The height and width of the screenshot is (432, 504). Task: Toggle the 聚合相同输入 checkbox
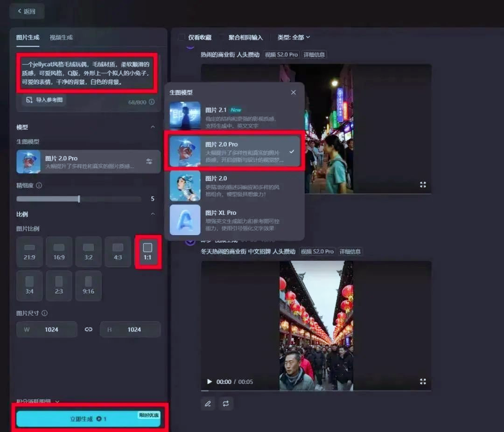point(222,37)
